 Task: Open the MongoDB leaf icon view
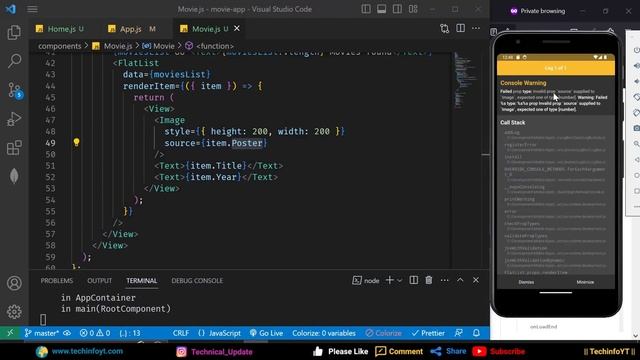click(x=14, y=176)
